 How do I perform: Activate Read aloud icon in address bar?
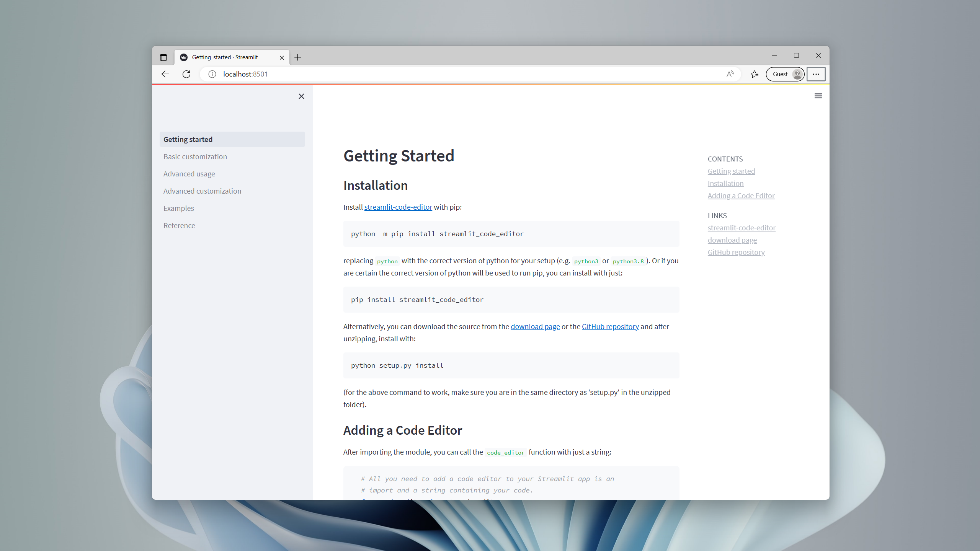point(730,74)
